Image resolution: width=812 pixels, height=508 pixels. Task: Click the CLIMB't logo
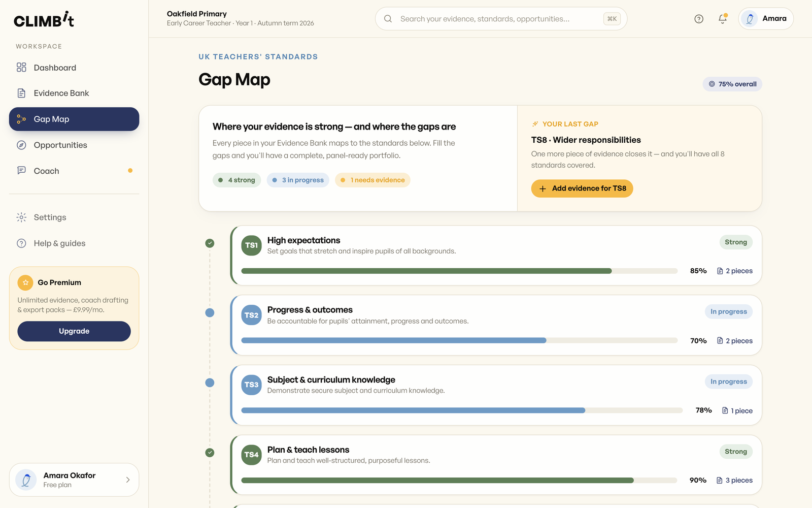(x=44, y=19)
